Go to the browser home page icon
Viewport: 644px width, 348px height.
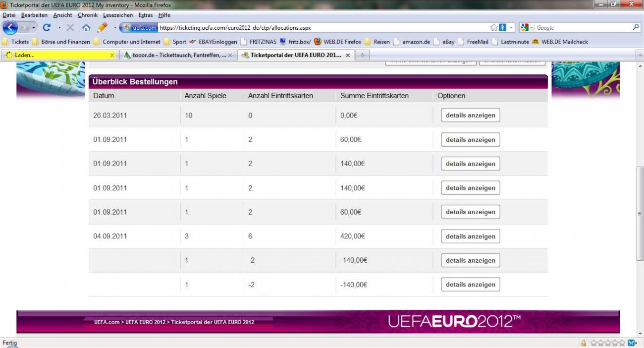[x=86, y=28]
